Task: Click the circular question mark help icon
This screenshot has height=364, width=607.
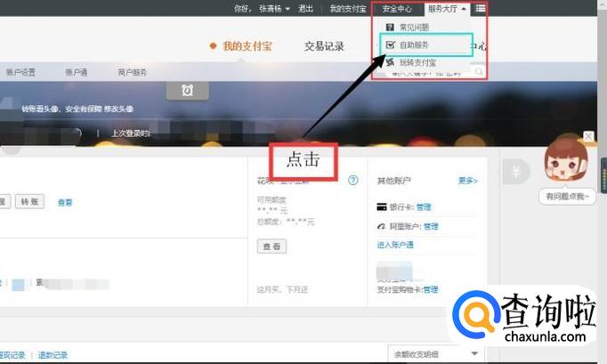Action: pos(352,180)
